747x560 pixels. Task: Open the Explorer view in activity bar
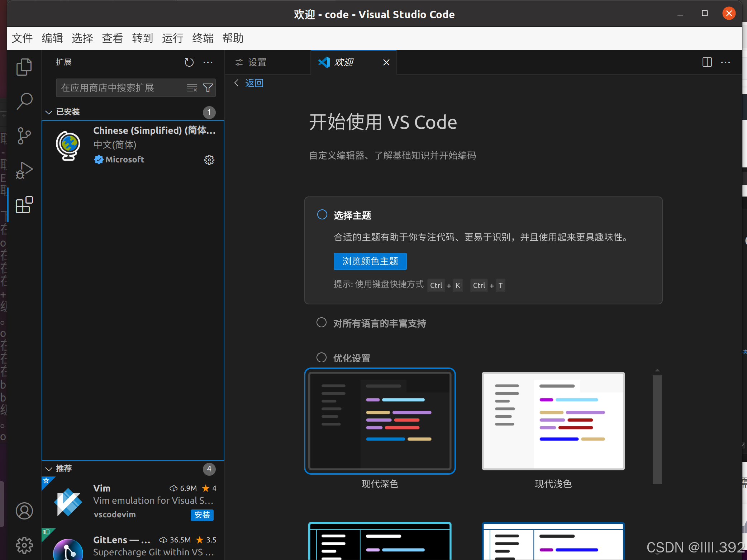24,67
